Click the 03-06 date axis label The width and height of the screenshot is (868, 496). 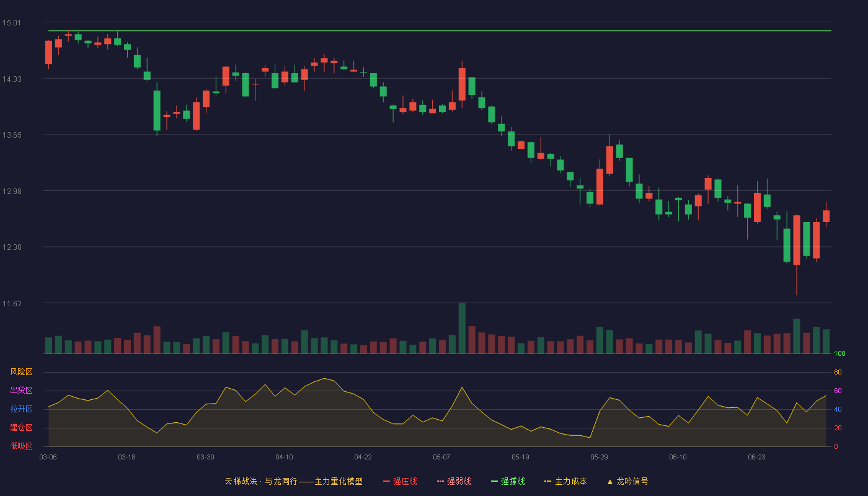pyautogui.click(x=48, y=457)
